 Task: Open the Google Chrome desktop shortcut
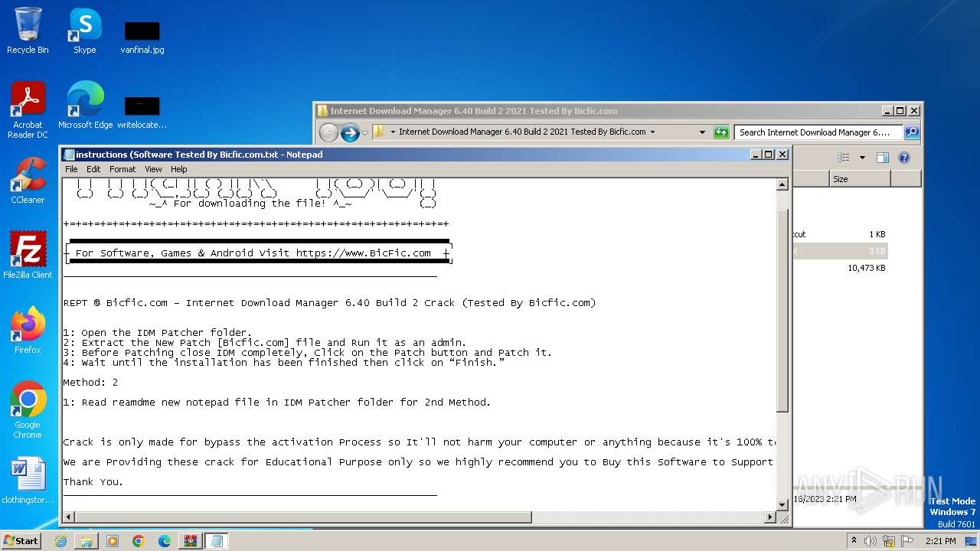tap(28, 409)
